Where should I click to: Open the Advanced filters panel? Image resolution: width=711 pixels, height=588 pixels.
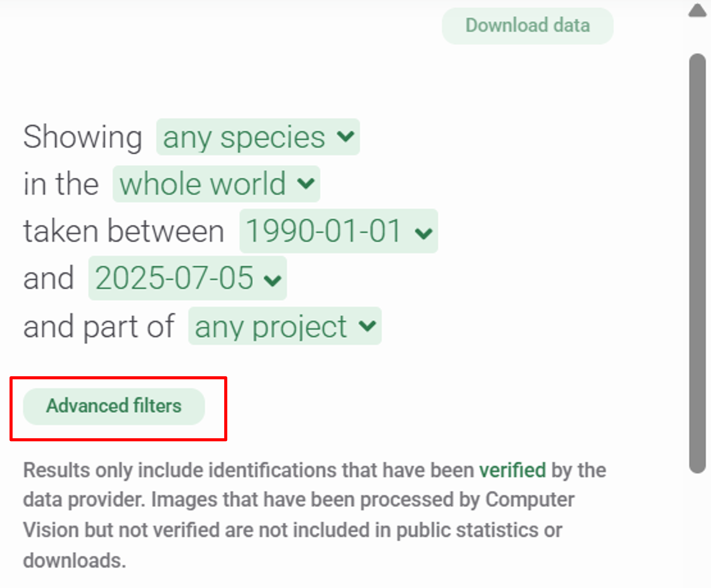(x=114, y=406)
